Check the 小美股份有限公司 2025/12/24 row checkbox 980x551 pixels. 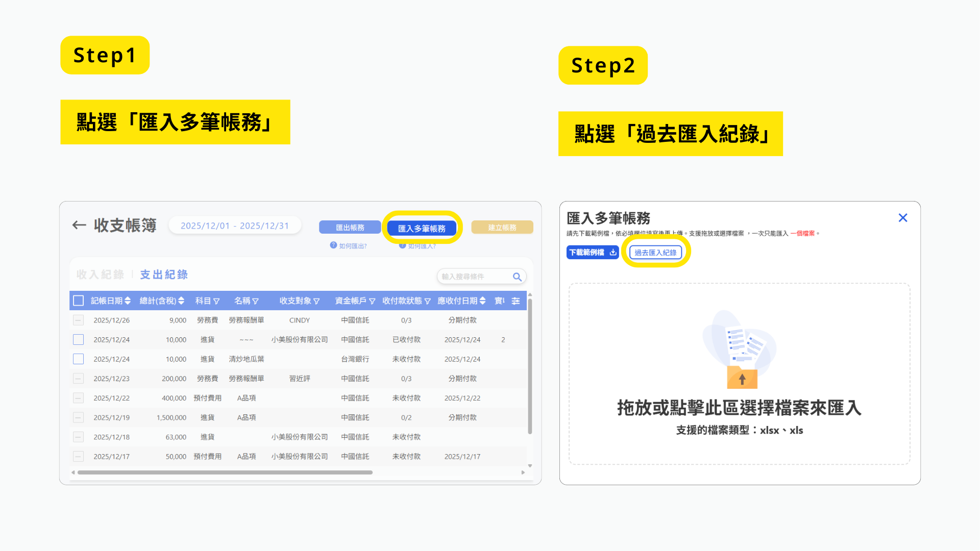[78, 340]
